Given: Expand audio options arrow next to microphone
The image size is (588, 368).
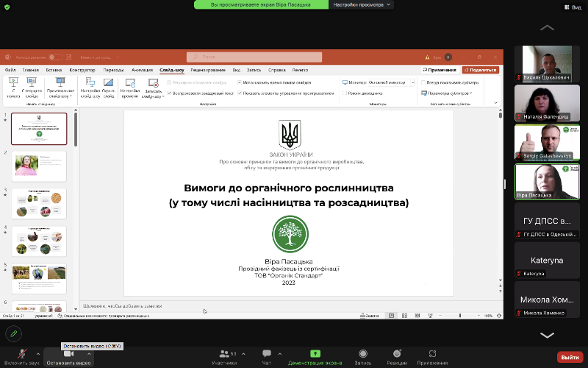Looking at the screenshot, I should (x=38, y=354).
